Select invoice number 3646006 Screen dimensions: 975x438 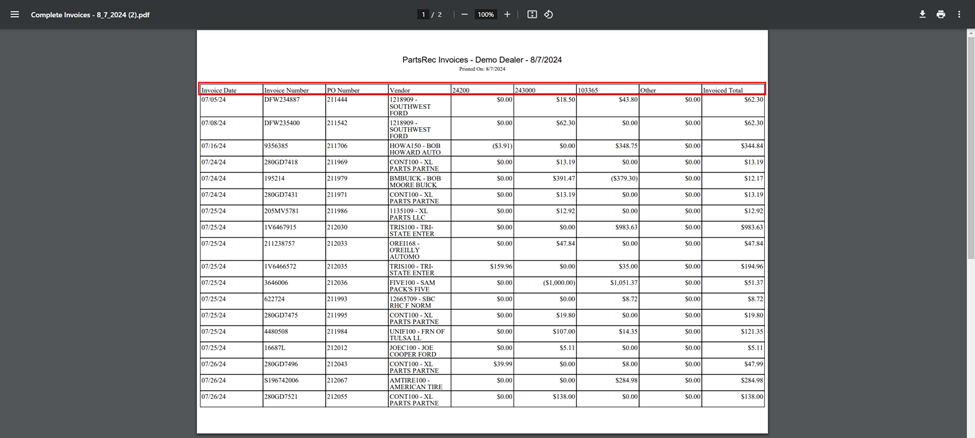click(276, 283)
